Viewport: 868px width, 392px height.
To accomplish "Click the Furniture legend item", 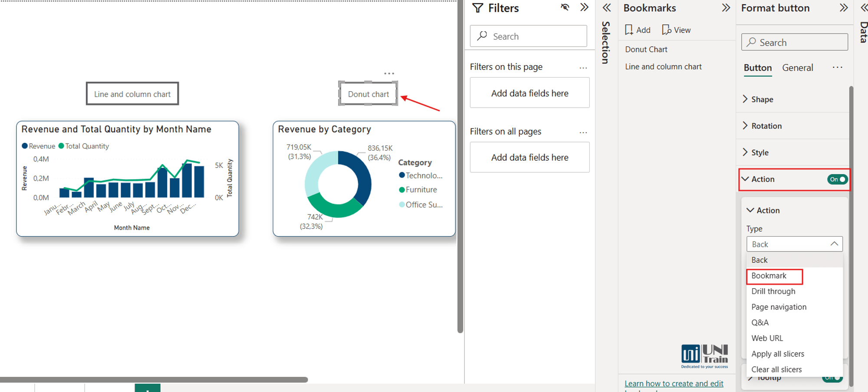I will [x=418, y=190].
